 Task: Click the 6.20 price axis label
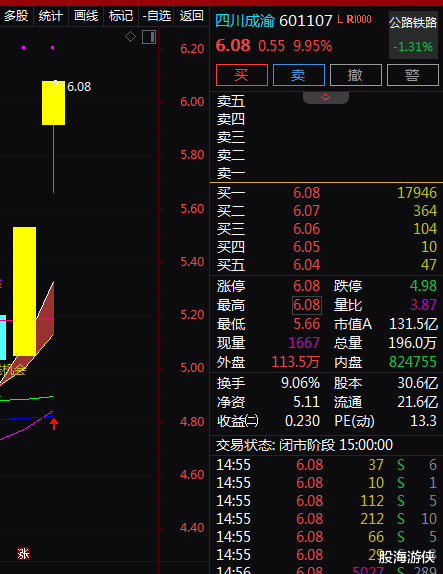pos(192,49)
